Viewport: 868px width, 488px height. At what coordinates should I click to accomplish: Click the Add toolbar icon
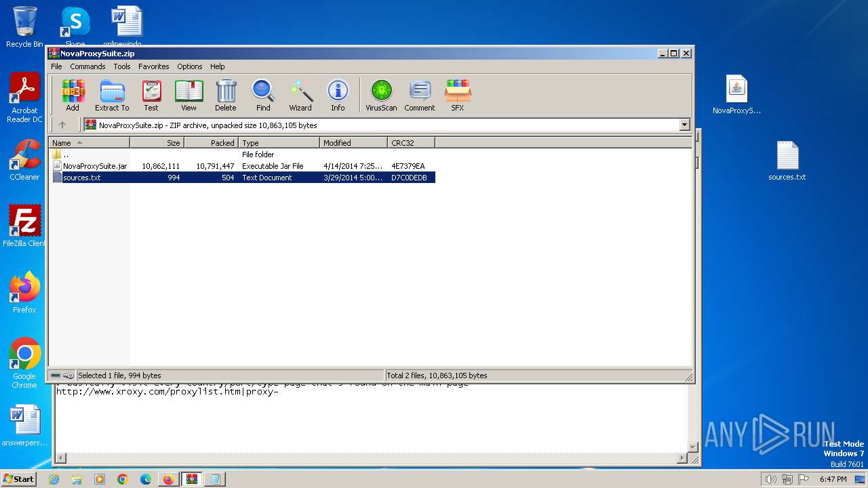point(73,95)
